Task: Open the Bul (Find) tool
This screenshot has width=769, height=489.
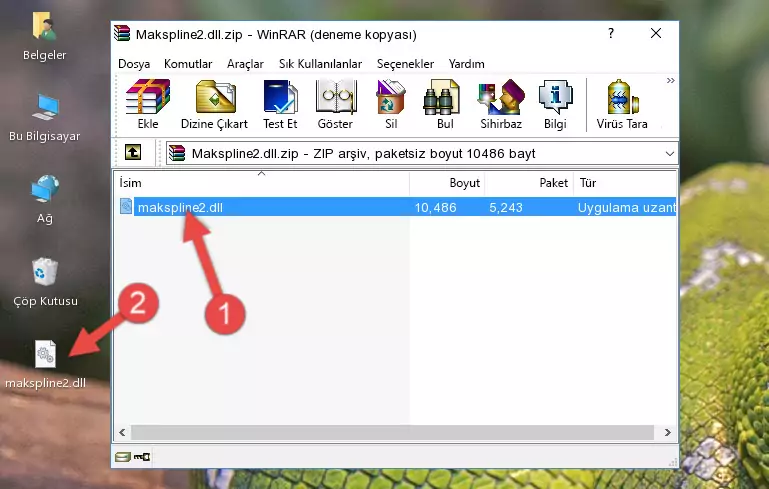Action: click(x=442, y=104)
